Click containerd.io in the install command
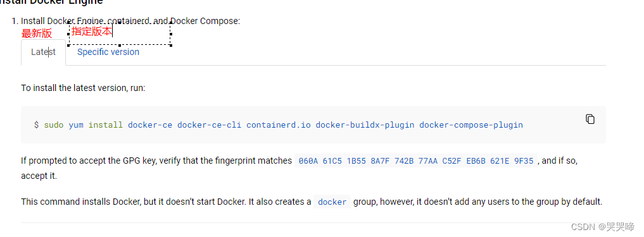The height and width of the screenshot is (237, 644). point(279,125)
